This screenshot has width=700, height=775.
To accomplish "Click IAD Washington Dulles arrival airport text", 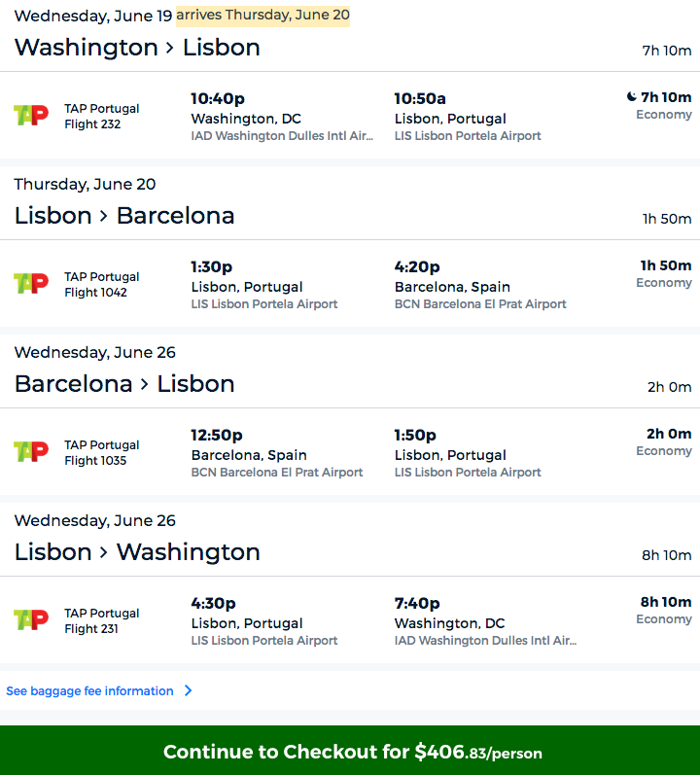I will coord(485,641).
